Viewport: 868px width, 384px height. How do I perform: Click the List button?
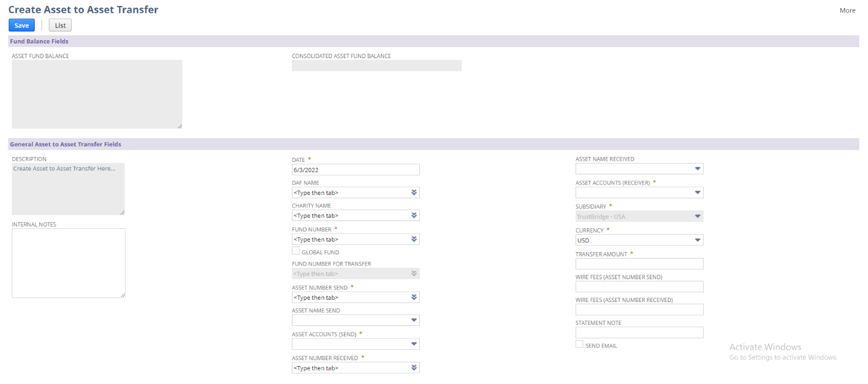pyautogui.click(x=60, y=26)
